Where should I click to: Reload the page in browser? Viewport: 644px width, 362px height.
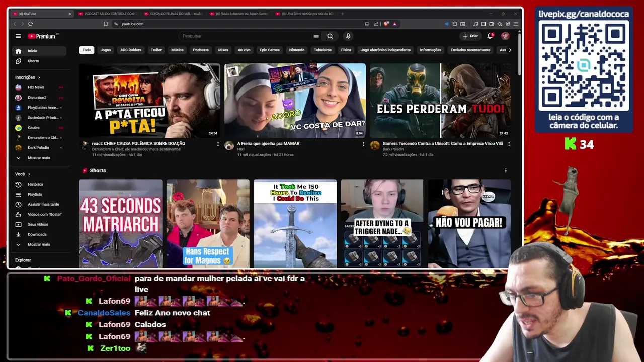[31, 24]
